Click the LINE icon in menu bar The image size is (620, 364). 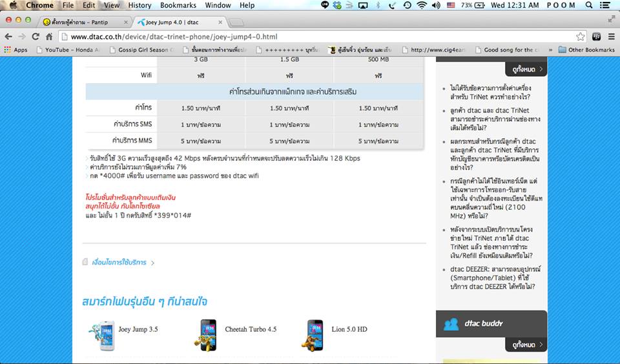point(325,5)
